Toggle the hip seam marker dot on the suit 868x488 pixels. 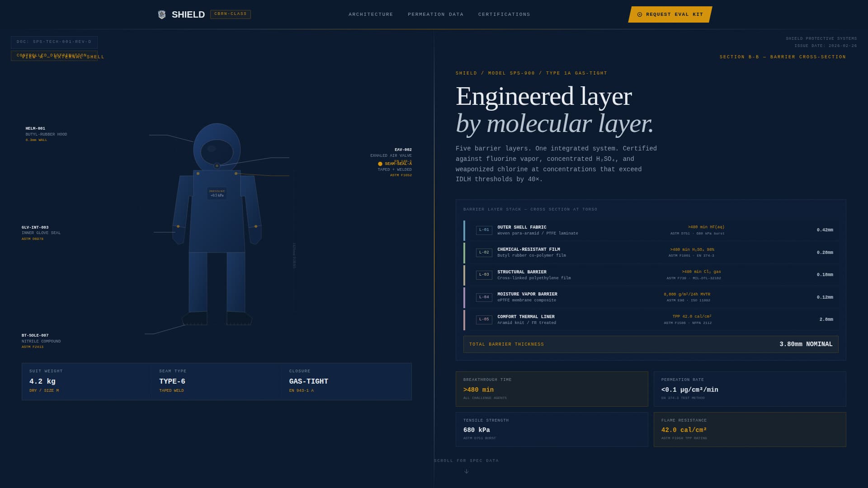coord(256,226)
